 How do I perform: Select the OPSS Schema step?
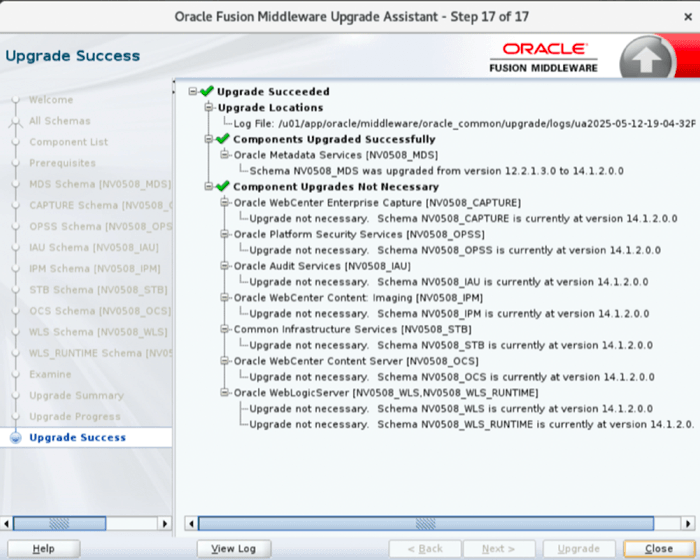(x=100, y=226)
